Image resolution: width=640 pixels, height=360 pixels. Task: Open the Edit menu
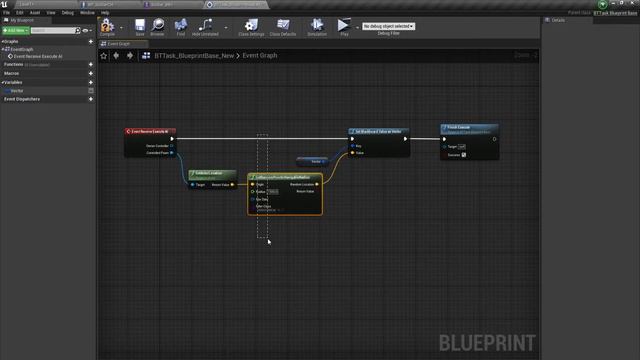point(20,13)
